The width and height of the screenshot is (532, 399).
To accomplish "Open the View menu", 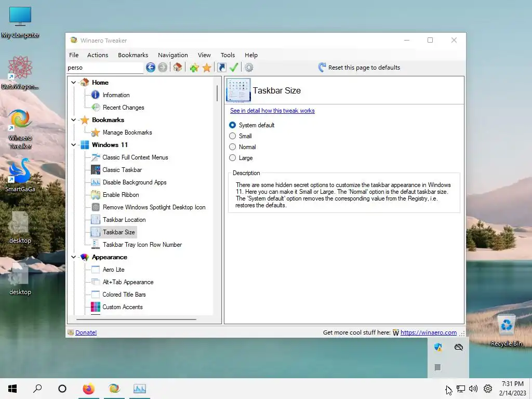I will (204, 55).
